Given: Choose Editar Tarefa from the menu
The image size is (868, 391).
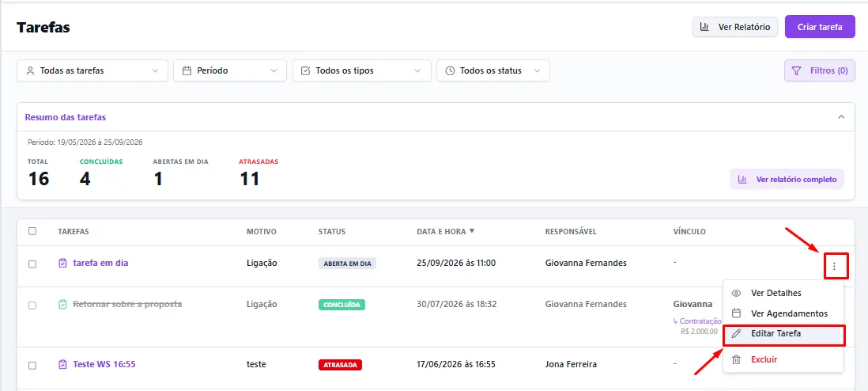Looking at the screenshot, I should [x=783, y=334].
